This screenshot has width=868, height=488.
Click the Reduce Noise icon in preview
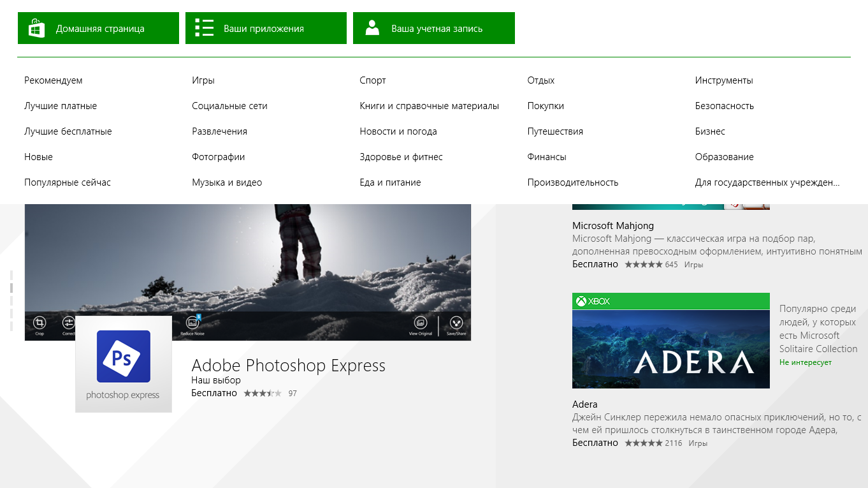[192, 325]
